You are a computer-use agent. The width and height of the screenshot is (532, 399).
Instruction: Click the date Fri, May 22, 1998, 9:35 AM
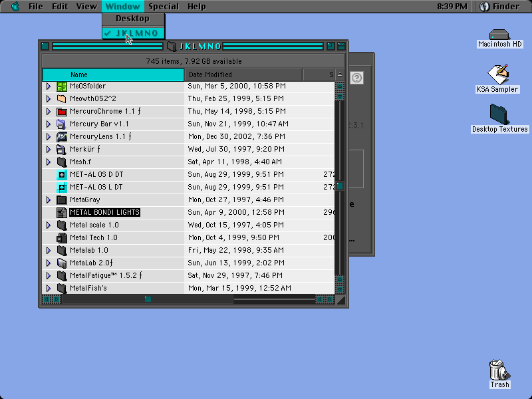pyautogui.click(x=236, y=251)
